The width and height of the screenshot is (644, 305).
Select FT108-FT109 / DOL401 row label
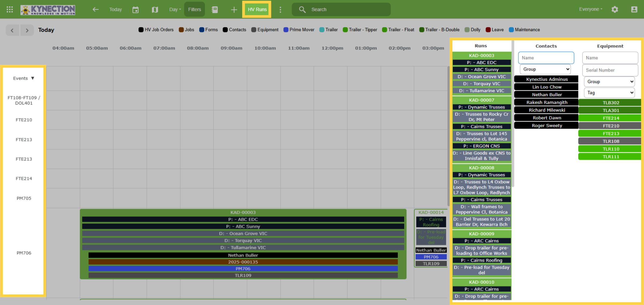pyautogui.click(x=24, y=100)
